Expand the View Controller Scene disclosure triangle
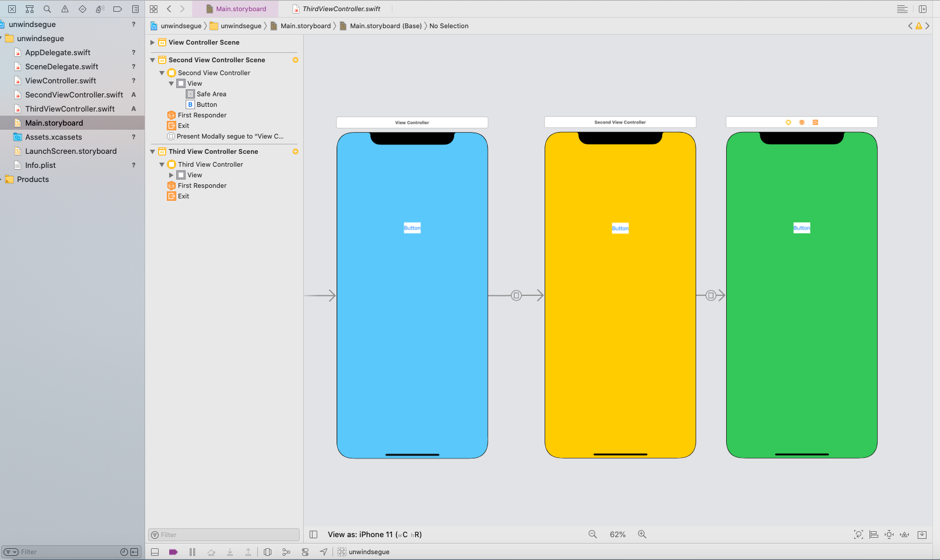 153,42
